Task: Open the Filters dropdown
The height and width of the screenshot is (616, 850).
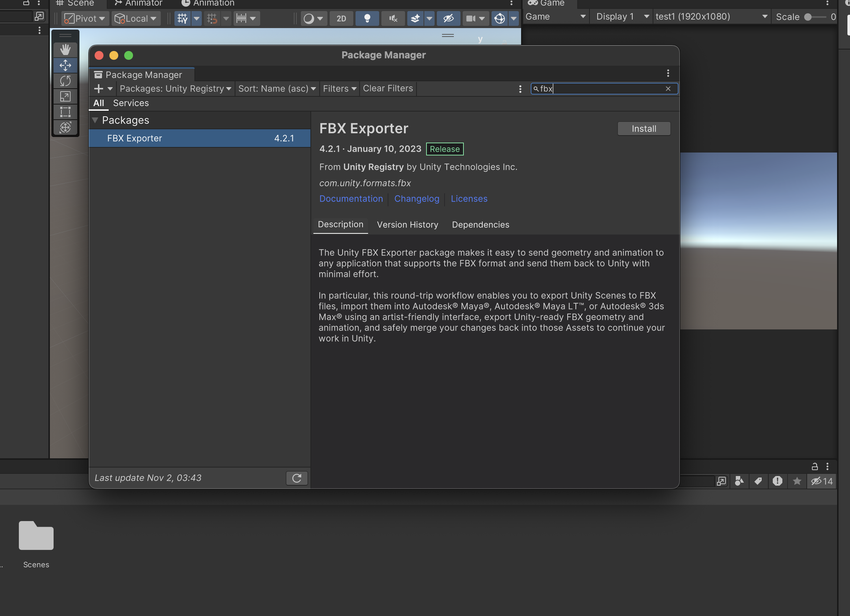Action: pos(340,89)
